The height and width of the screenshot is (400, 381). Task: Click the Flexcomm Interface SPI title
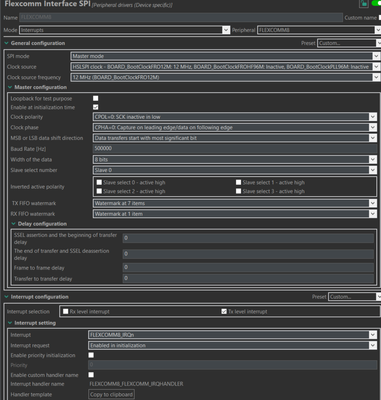click(x=47, y=4)
